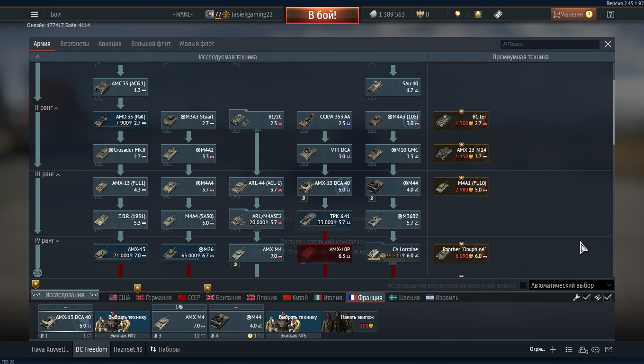Switch to the Малый флот tab
The height and width of the screenshot is (364, 644).
click(x=197, y=44)
